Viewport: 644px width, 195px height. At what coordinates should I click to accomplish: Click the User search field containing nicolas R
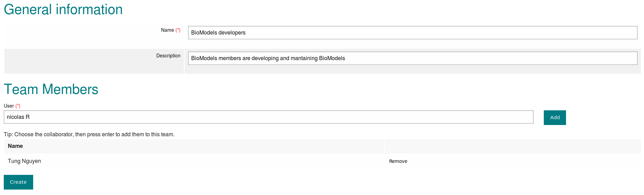(x=268, y=117)
